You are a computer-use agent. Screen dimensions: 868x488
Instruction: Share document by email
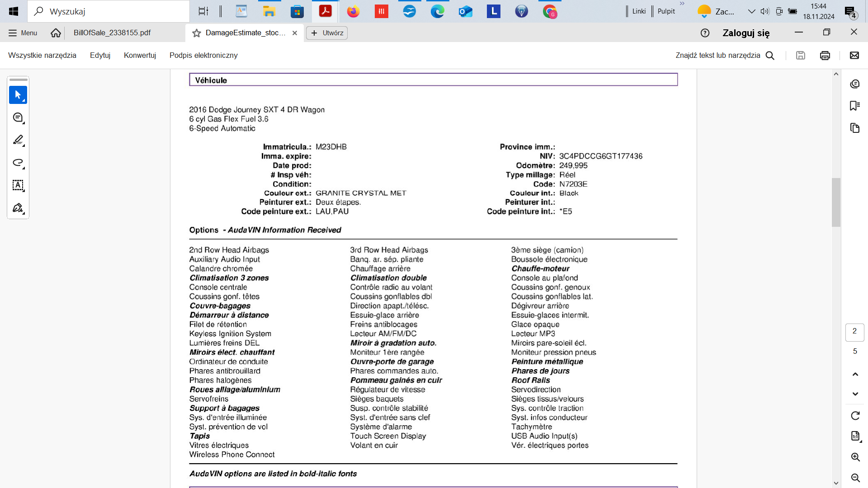[854, 55]
